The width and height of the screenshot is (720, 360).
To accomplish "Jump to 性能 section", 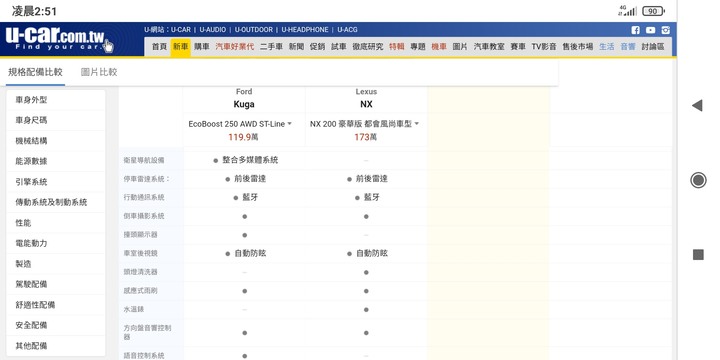I will pyautogui.click(x=56, y=223).
